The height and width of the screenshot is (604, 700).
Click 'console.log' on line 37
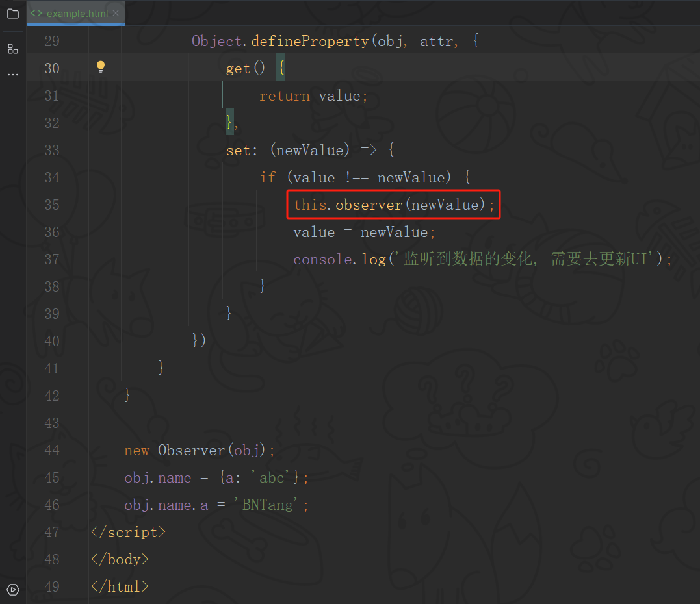[x=339, y=259]
